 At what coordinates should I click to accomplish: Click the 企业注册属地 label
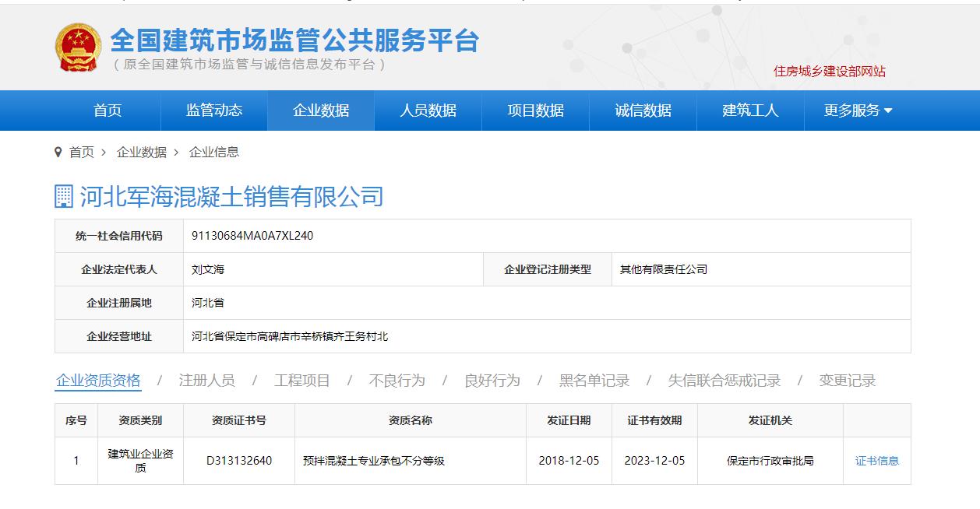[x=119, y=303]
